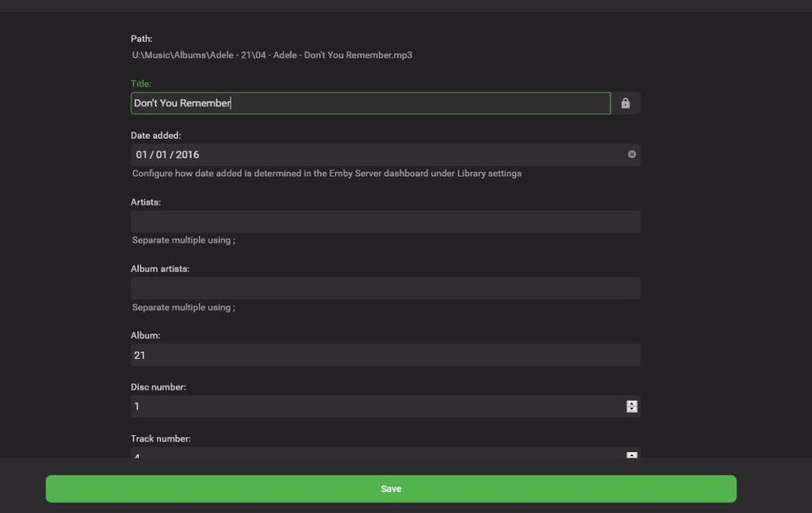Increase the Disc number with up arrow
The height and width of the screenshot is (513, 812).
tap(632, 403)
